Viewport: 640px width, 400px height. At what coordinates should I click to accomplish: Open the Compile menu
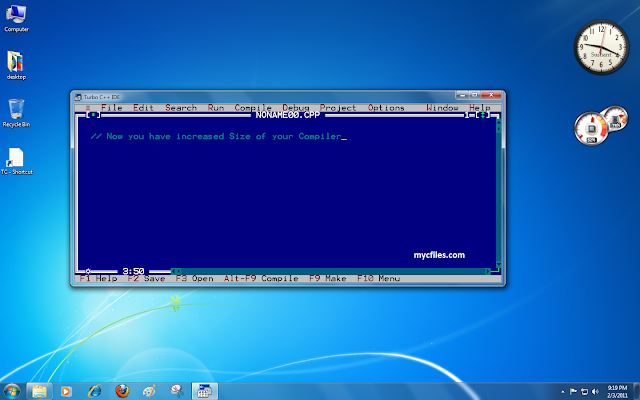click(253, 108)
